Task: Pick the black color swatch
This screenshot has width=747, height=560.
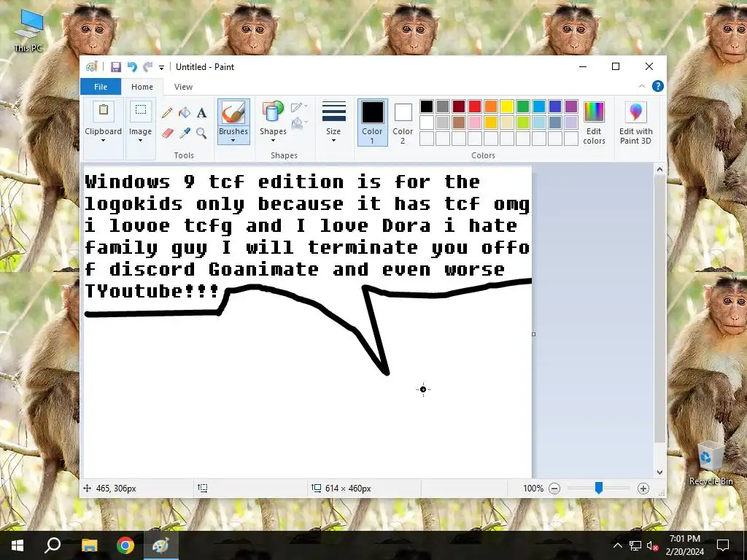Action: click(x=427, y=106)
